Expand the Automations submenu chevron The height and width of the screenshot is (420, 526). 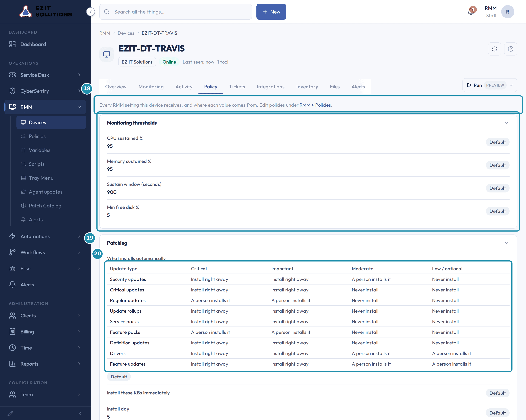(79, 236)
